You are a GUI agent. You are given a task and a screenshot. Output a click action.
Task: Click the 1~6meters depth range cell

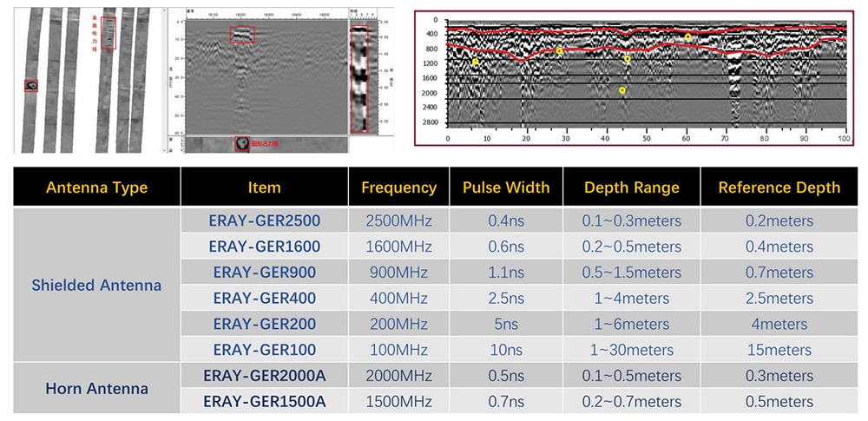click(632, 324)
